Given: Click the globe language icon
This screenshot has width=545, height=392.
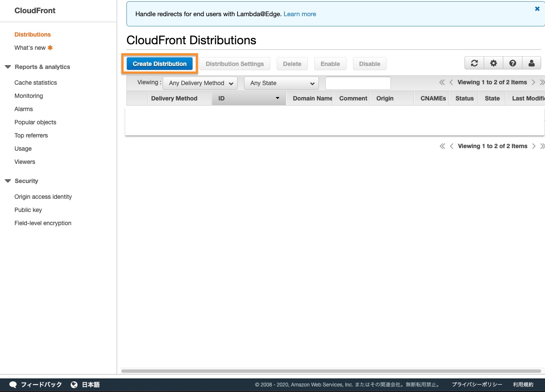Looking at the screenshot, I should (x=74, y=384).
